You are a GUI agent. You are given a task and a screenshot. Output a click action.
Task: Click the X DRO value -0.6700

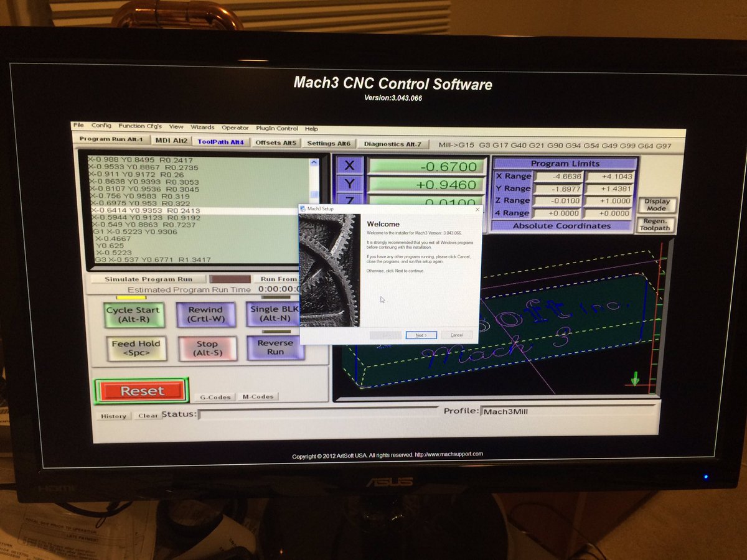(425, 167)
